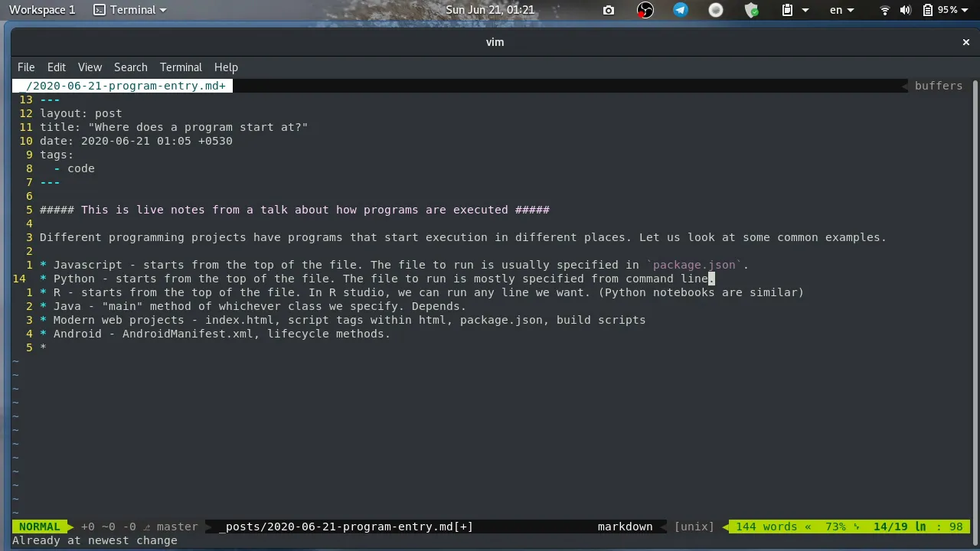
Task: Click the current line number 14 in gutter
Action: 19,279
